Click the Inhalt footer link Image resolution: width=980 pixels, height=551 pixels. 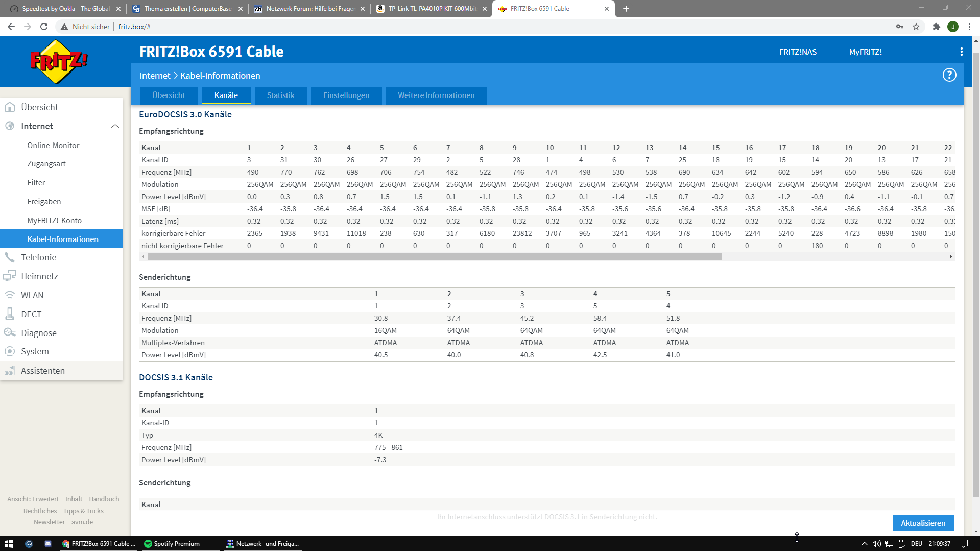[74, 499]
